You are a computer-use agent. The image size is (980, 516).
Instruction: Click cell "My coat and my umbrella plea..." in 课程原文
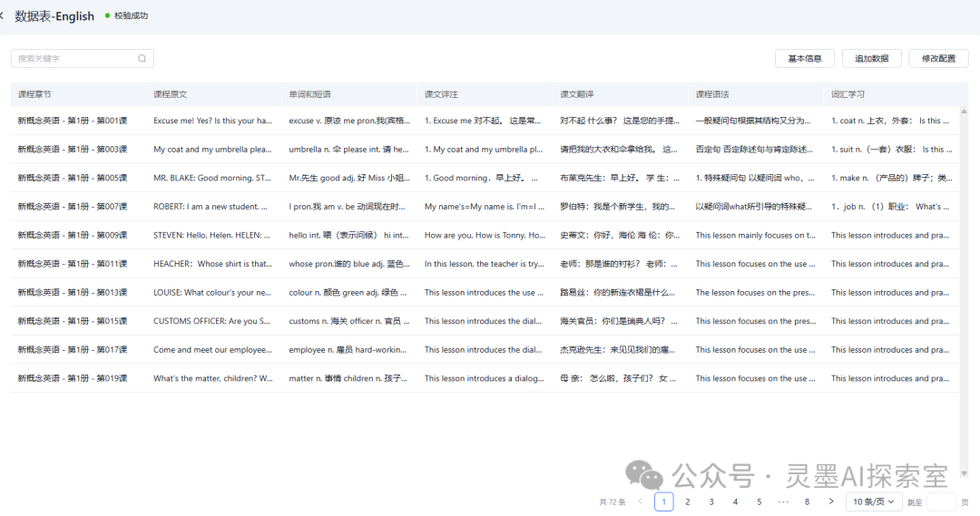(x=213, y=150)
